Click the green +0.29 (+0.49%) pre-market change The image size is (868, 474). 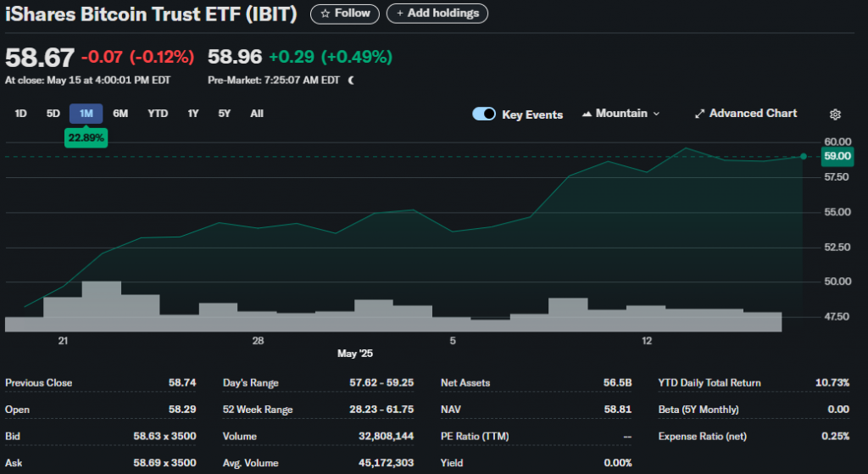click(x=331, y=57)
